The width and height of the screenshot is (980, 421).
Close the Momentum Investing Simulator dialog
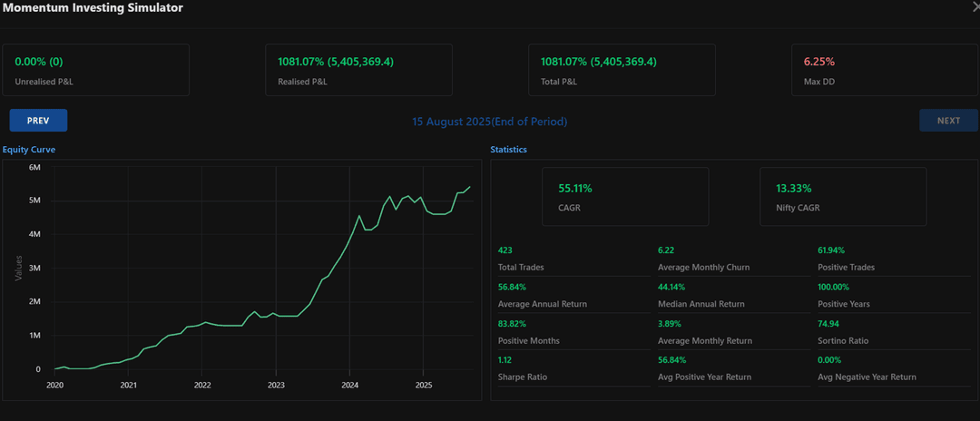coord(975,7)
